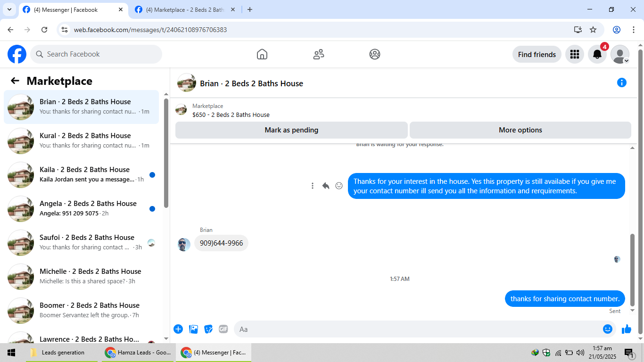Click the Search Facebook box

click(x=96, y=54)
